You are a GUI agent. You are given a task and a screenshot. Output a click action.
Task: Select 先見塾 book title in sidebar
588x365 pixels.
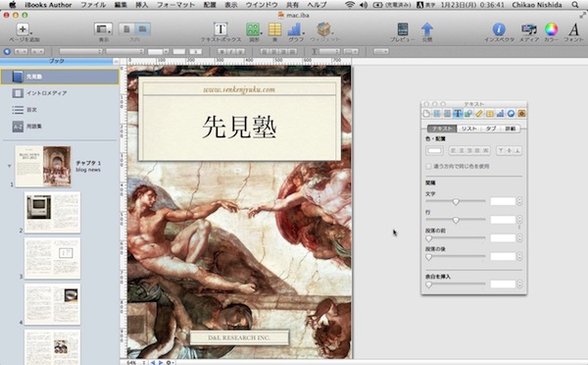pos(60,77)
